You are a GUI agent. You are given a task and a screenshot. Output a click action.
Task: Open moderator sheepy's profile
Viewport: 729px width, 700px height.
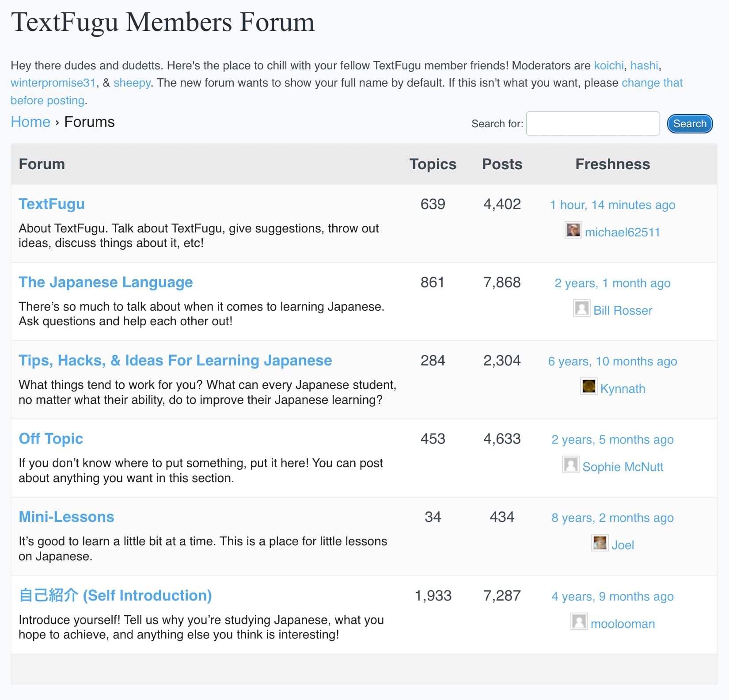pos(132,83)
